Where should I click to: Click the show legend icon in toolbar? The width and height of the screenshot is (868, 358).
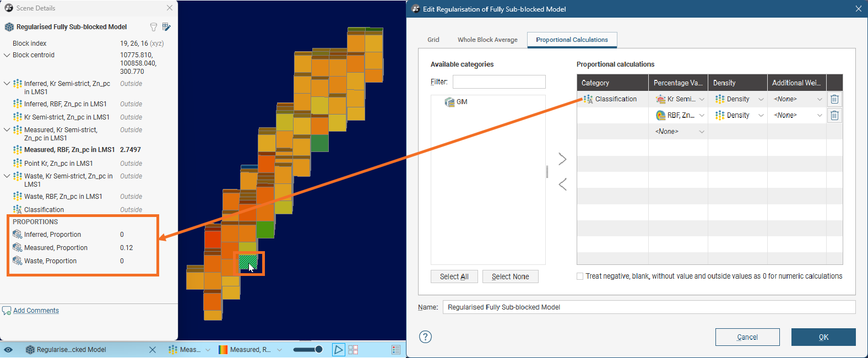coord(395,350)
